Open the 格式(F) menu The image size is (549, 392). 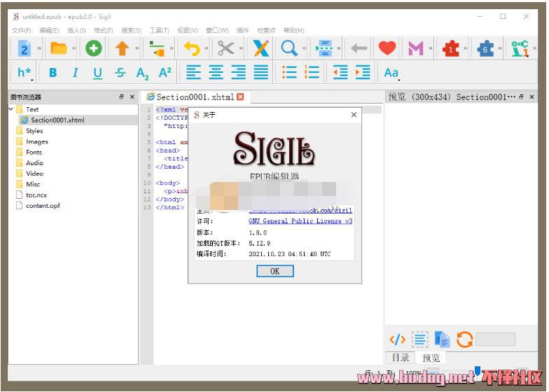tap(104, 31)
